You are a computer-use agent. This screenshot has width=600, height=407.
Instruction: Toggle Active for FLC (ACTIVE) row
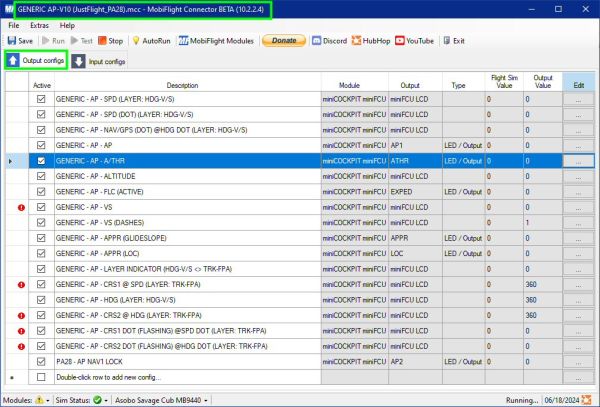41,192
